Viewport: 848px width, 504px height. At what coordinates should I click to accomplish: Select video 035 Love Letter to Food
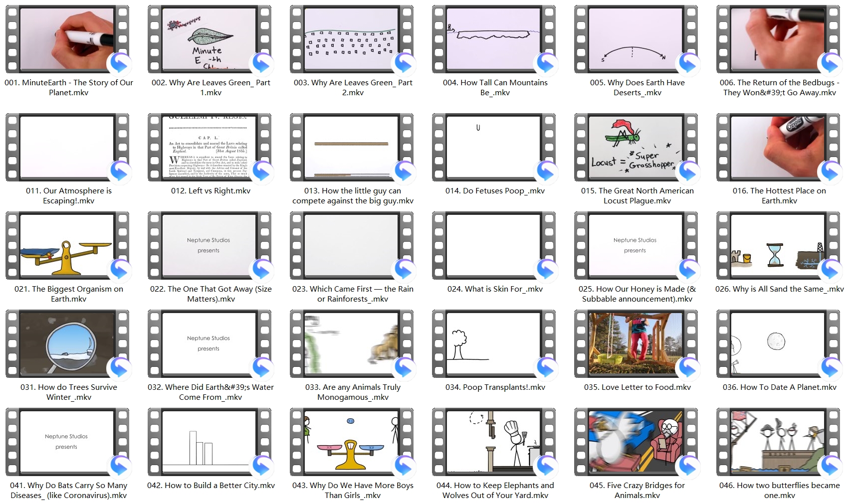tap(636, 344)
